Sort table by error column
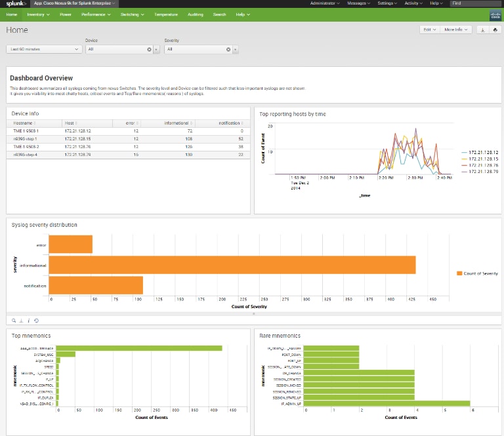The height and width of the screenshot is (436, 504). click(x=132, y=123)
